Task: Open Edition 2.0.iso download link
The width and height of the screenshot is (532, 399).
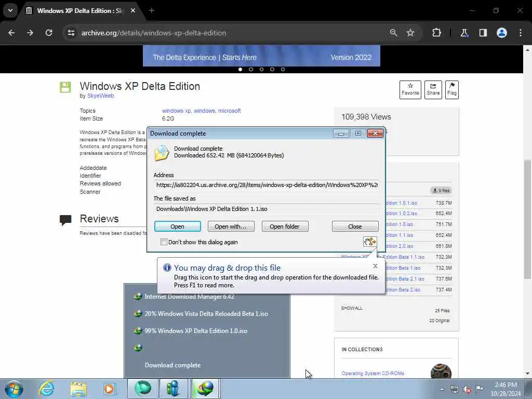Action: pos(400,246)
